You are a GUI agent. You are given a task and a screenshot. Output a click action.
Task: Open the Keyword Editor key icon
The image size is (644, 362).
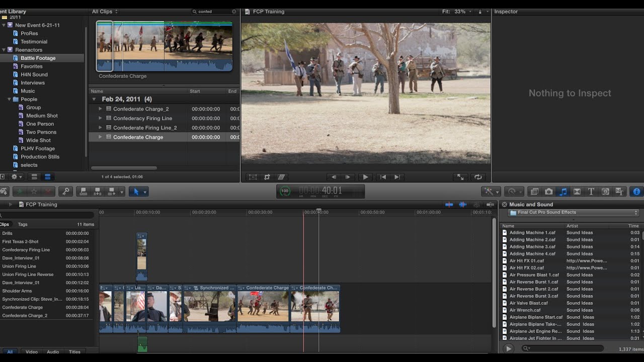(x=65, y=192)
